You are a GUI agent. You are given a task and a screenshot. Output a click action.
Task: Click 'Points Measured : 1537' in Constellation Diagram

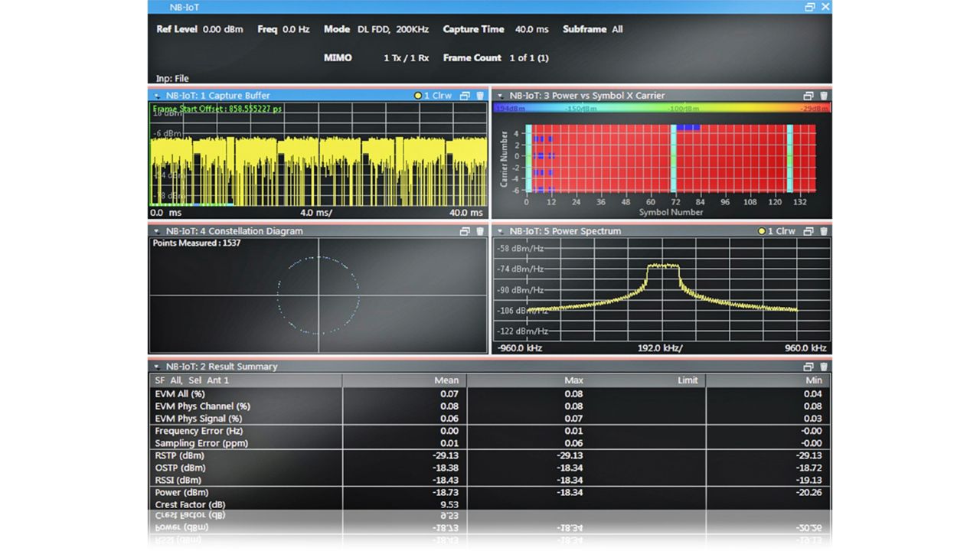[197, 243]
